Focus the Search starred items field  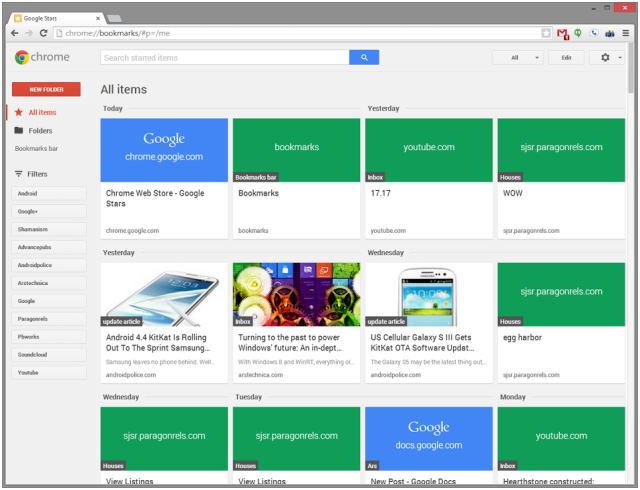pos(225,58)
